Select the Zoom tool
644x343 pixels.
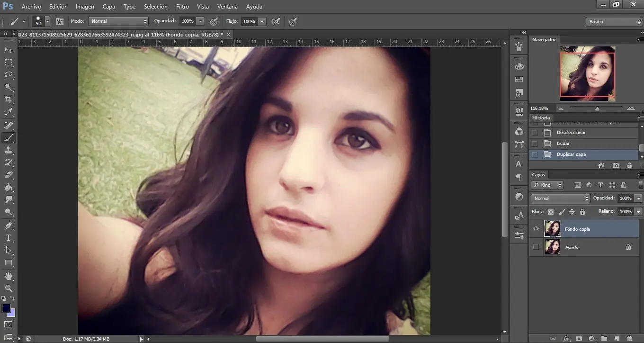[9, 288]
